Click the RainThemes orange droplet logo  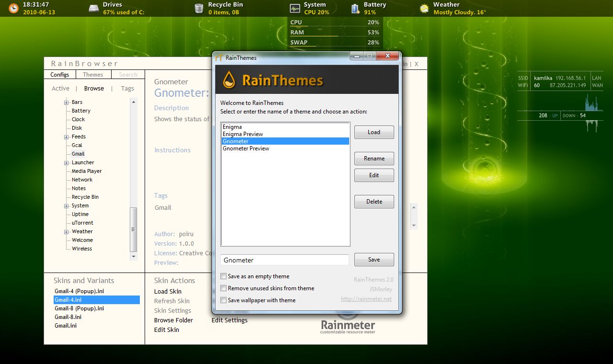pos(229,80)
